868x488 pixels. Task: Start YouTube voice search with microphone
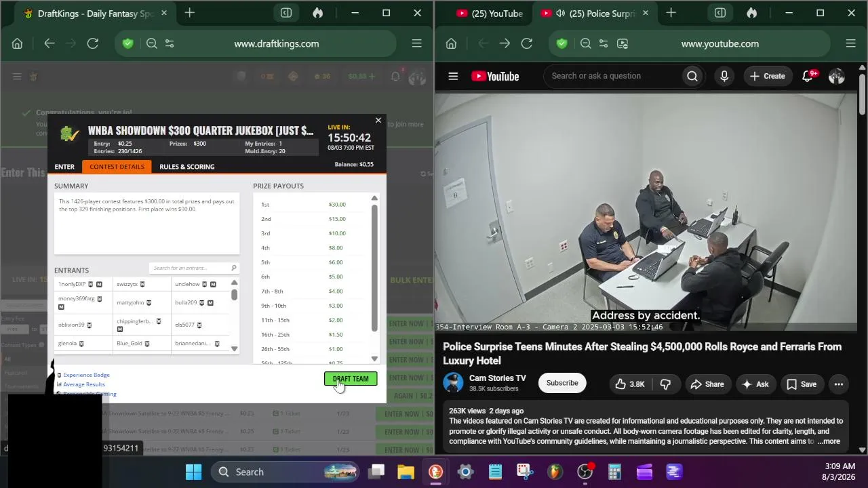(x=724, y=76)
